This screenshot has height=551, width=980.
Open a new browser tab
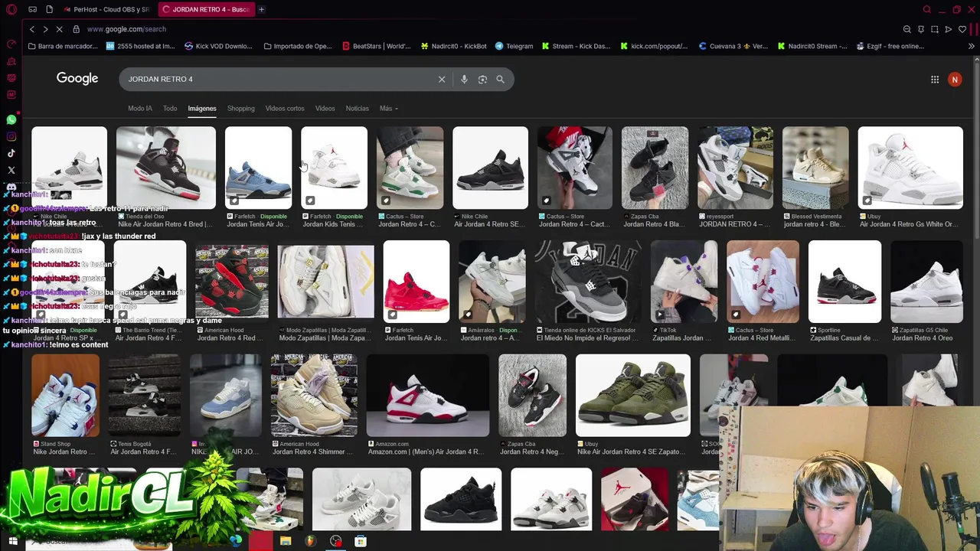tap(261, 9)
